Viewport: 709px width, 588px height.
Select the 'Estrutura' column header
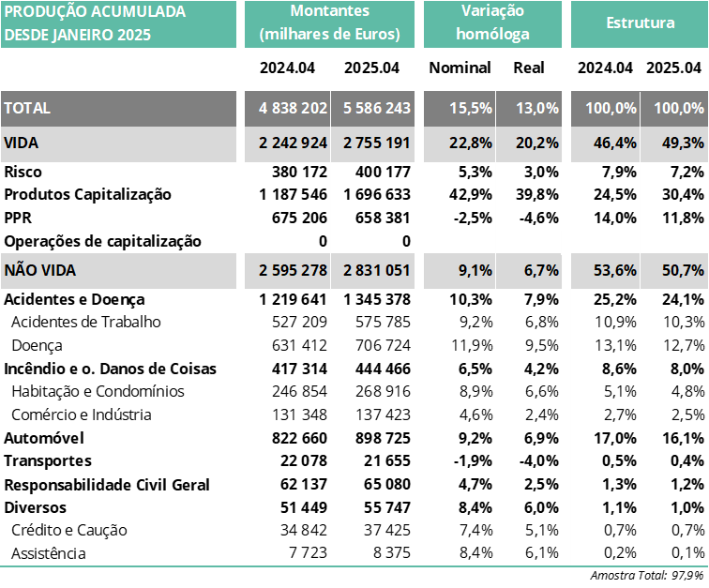pos(640,24)
